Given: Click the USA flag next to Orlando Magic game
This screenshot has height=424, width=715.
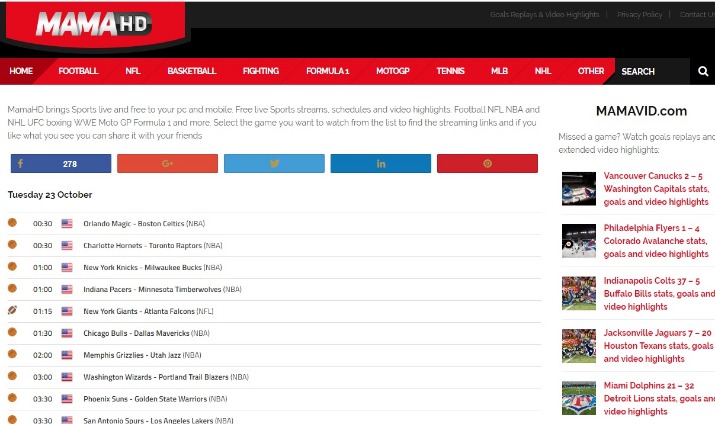Looking at the screenshot, I should 67,224.
